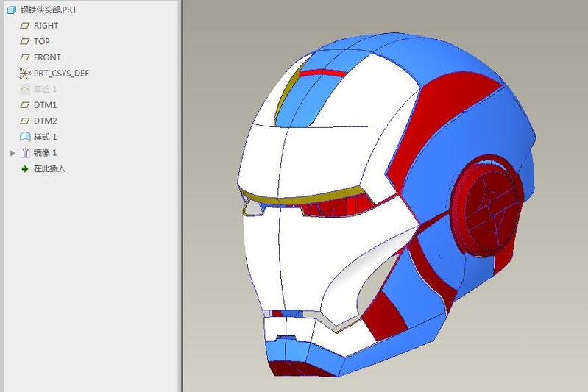Select the DTM1 label

tap(45, 105)
